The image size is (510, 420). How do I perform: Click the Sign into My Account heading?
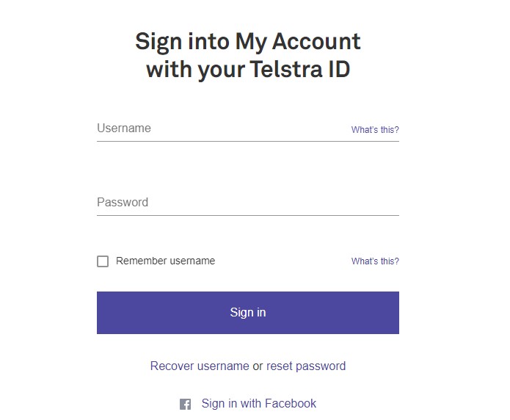(x=248, y=55)
